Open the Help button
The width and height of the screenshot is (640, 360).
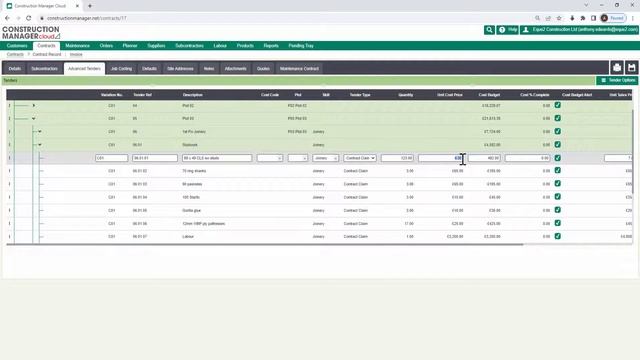tap(508, 30)
